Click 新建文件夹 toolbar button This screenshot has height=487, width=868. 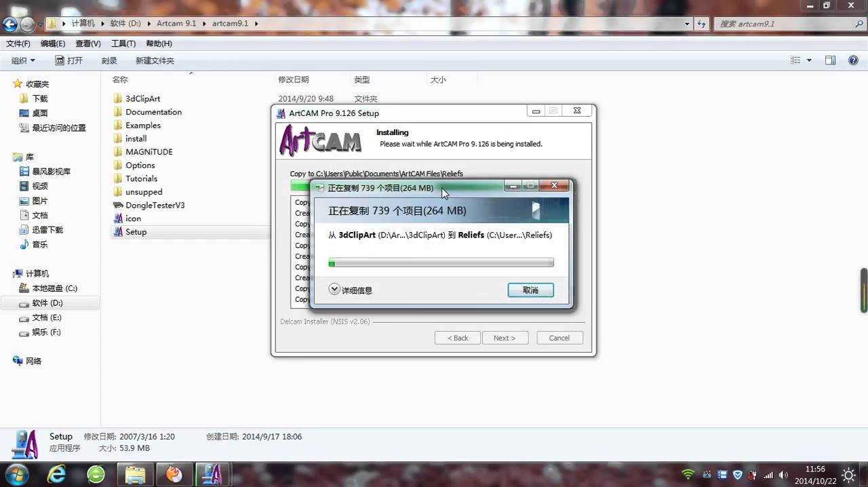point(155,60)
